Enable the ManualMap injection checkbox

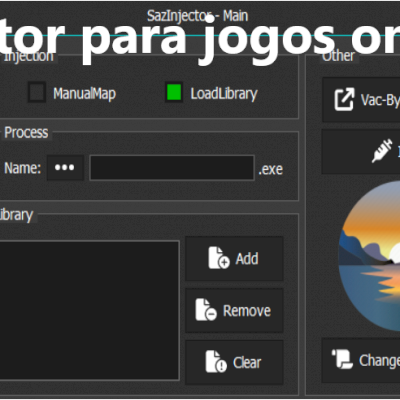pyautogui.click(x=37, y=92)
